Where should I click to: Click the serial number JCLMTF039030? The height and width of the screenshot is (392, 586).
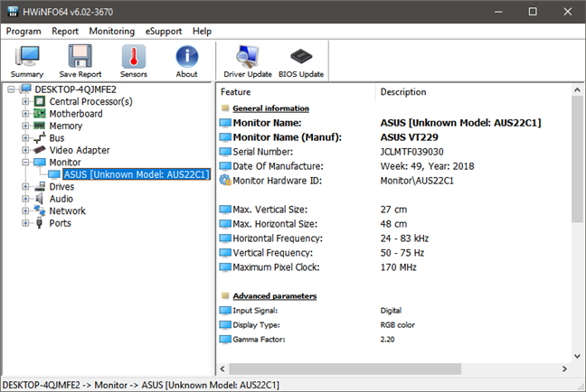(411, 152)
